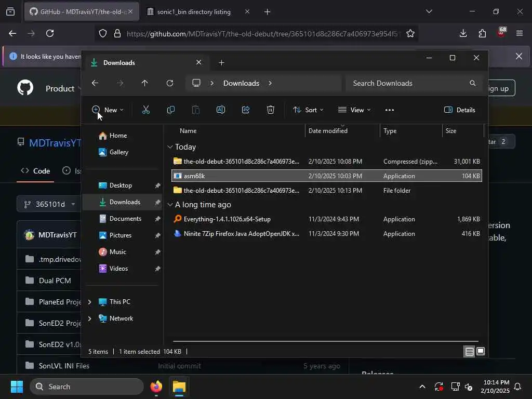Switch to details list view icon in status bar
This screenshot has height=399, width=532.
point(469,352)
